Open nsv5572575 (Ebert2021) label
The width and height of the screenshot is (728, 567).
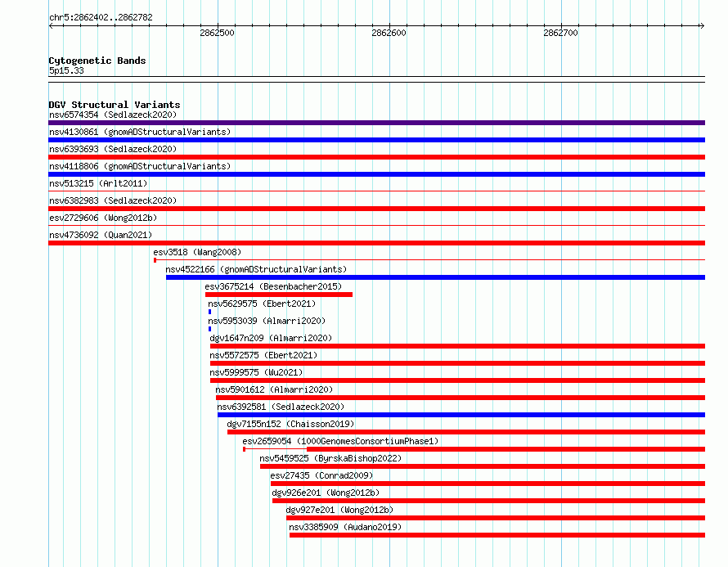click(x=263, y=355)
